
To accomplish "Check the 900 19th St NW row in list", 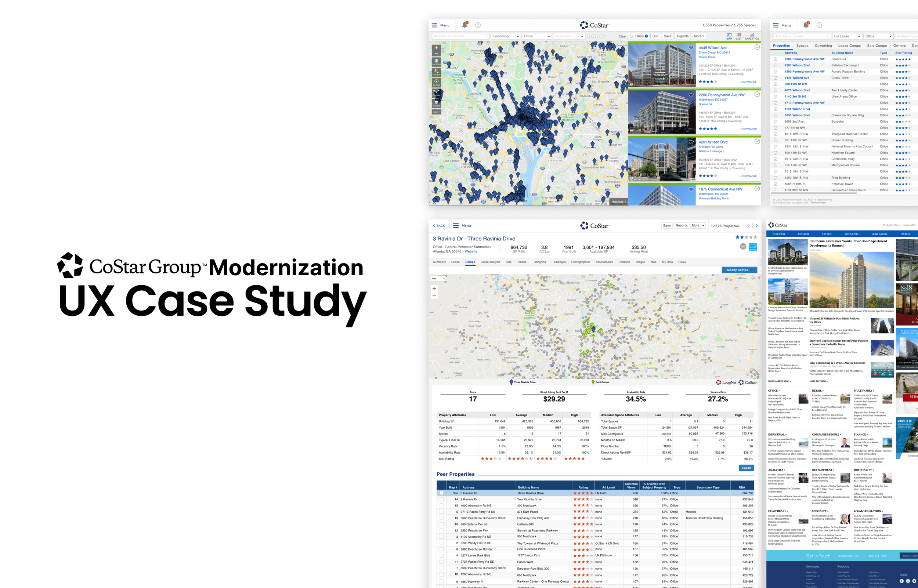I will coord(776,84).
